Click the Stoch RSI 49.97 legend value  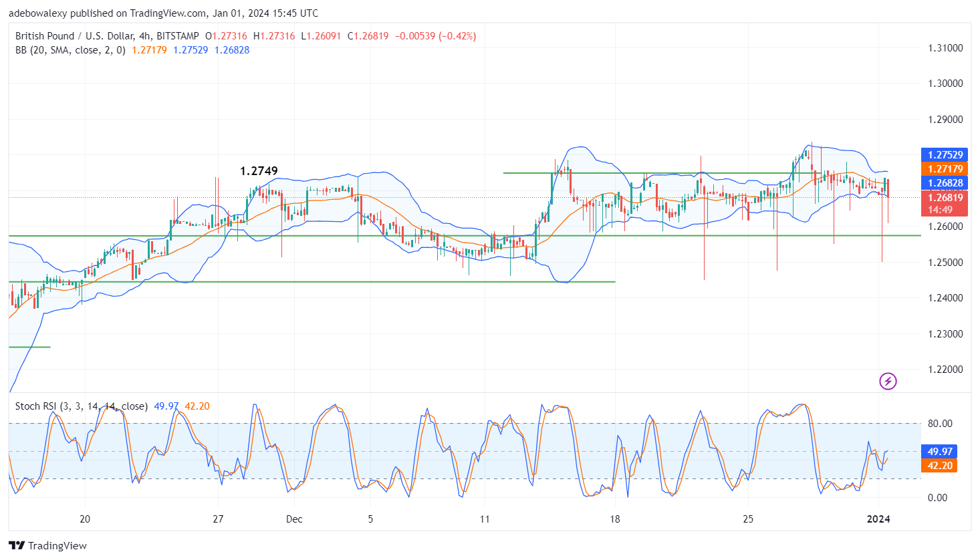tap(166, 406)
